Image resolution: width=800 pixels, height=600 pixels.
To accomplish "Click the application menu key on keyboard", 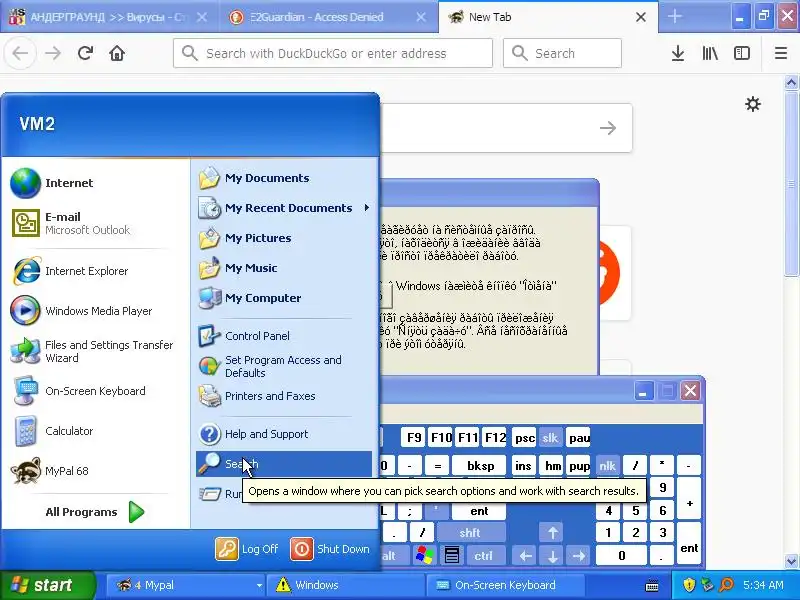I will [452, 555].
